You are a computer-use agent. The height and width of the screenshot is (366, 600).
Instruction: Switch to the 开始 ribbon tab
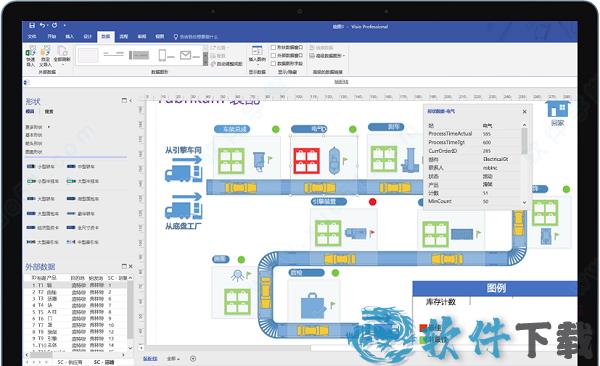(x=52, y=36)
